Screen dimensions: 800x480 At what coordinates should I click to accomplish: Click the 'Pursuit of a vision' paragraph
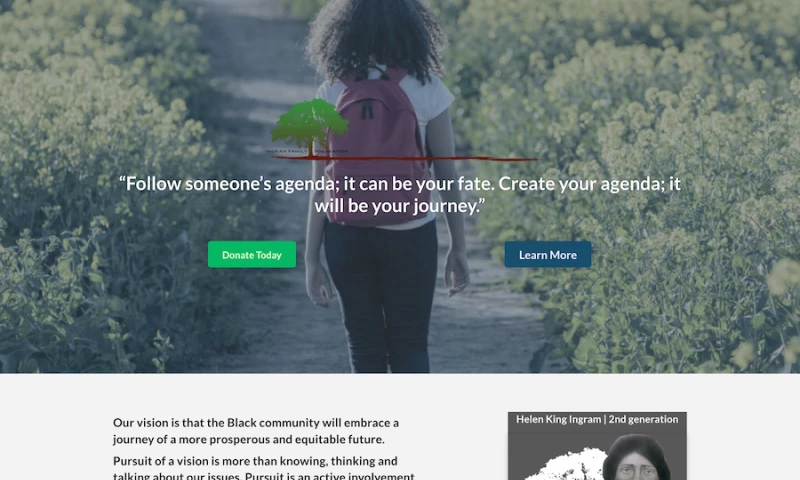point(264,468)
